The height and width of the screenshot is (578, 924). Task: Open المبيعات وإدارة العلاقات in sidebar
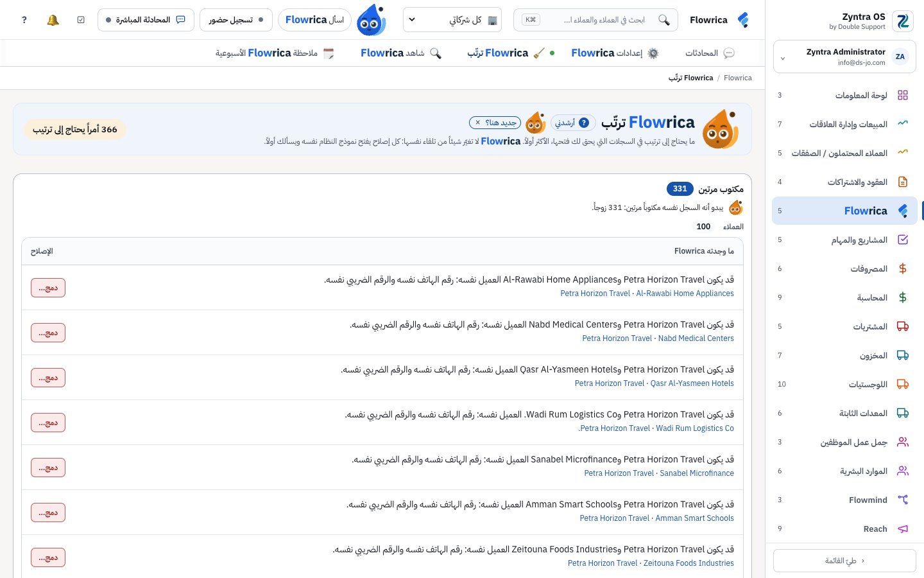(x=844, y=124)
